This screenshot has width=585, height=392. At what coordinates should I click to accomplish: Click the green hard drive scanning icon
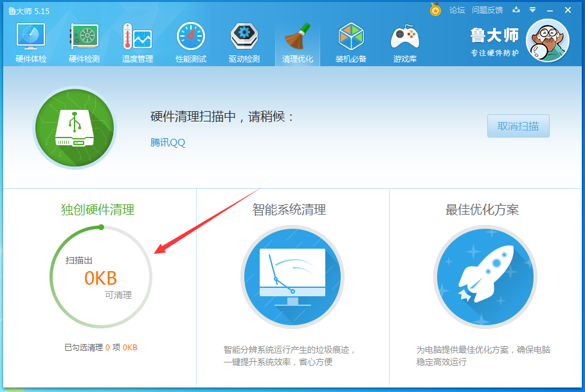point(74,127)
